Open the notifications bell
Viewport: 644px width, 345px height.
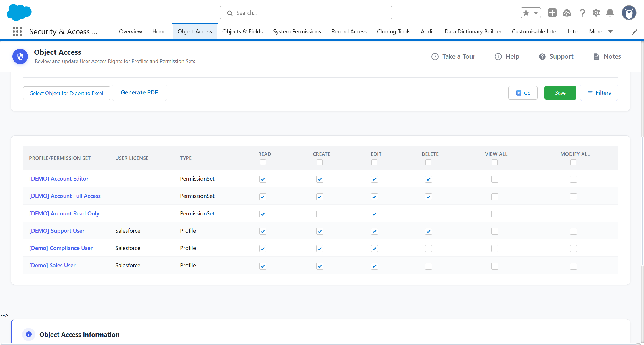pyautogui.click(x=610, y=13)
